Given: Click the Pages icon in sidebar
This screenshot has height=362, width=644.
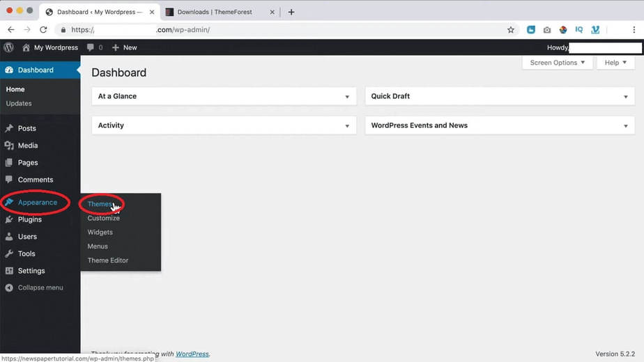Looking at the screenshot, I should pyautogui.click(x=9, y=162).
